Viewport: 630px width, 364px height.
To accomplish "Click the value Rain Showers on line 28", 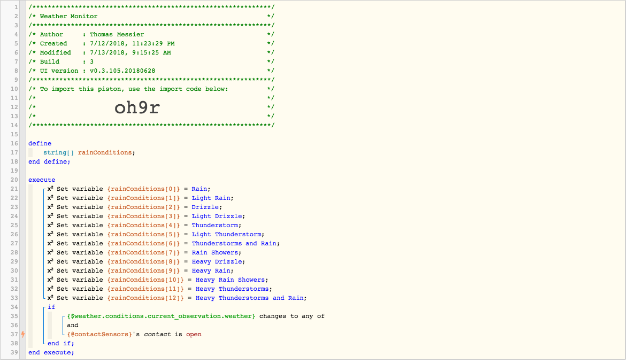I will (215, 253).
